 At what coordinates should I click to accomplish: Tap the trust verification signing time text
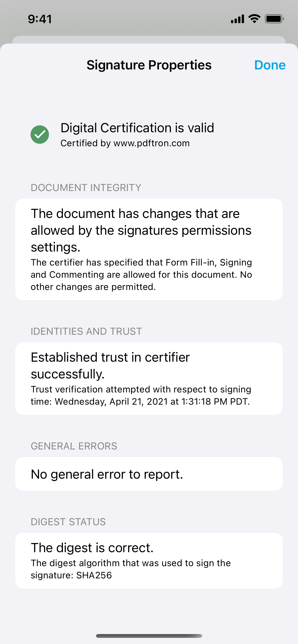pyautogui.click(x=141, y=396)
